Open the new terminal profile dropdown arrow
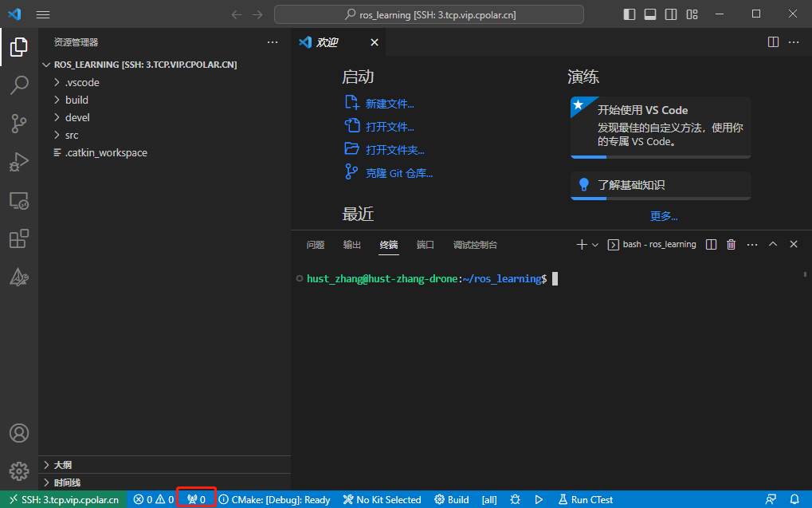 click(595, 245)
